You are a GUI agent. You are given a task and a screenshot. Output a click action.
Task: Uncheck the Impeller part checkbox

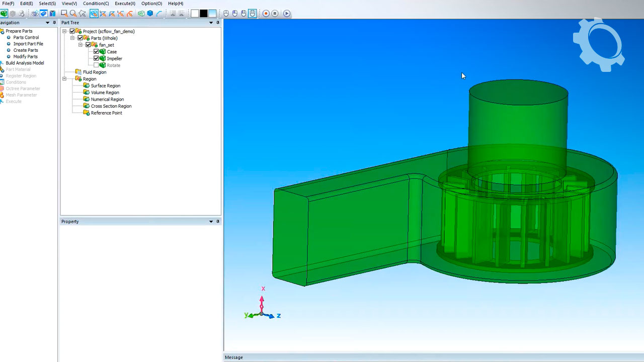pos(96,58)
